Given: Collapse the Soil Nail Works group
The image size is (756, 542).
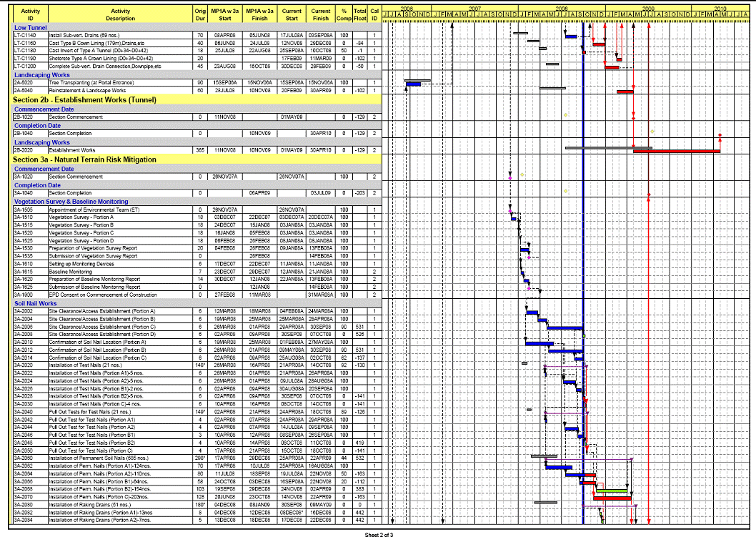Looking at the screenshot, I should (x=35, y=303).
